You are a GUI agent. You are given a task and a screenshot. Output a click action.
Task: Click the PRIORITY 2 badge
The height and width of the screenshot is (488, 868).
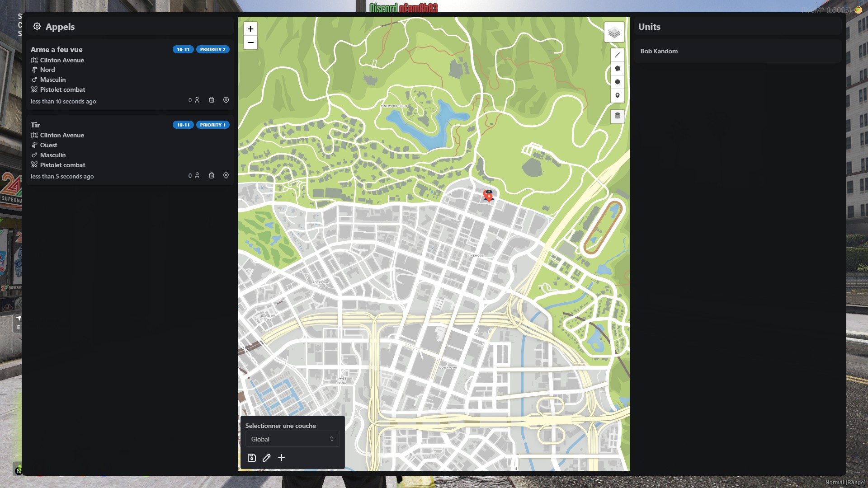(212, 49)
